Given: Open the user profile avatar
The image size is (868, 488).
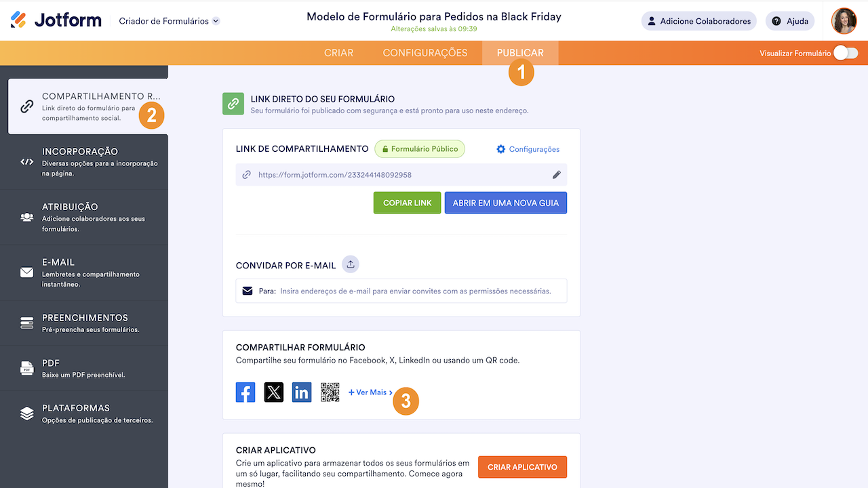Looking at the screenshot, I should pos(844,21).
